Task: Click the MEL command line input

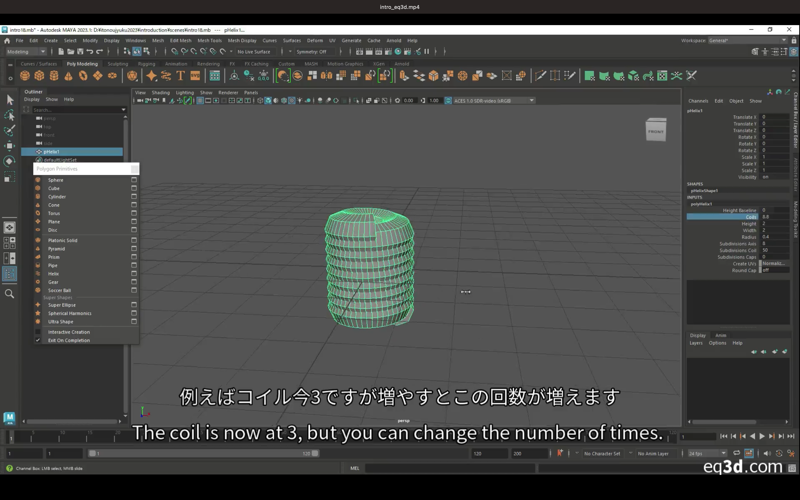Action: point(449,468)
